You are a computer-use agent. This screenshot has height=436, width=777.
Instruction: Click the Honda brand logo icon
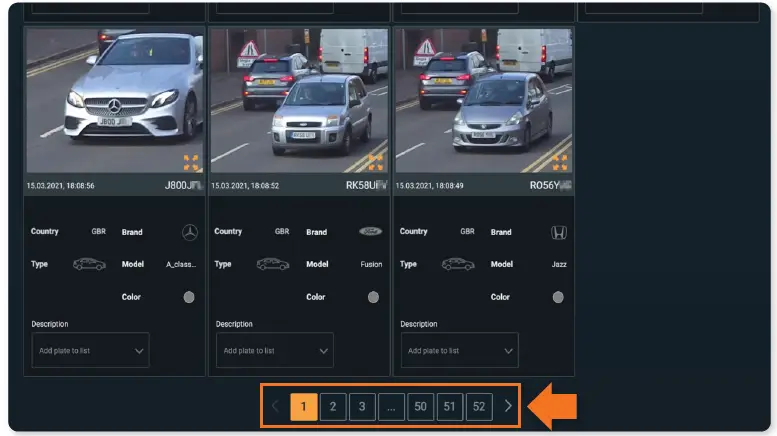click(559, 232)
